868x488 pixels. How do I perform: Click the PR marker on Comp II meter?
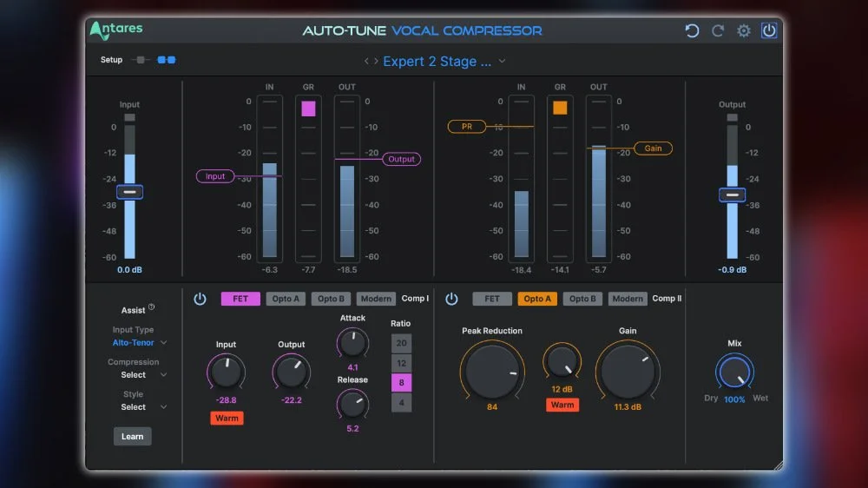467,127
